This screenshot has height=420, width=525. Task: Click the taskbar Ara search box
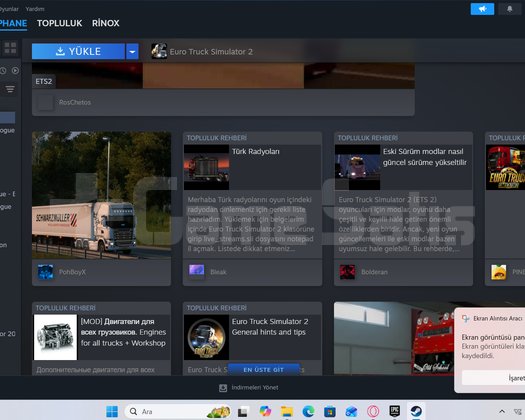pyautogui.click(x=177, y=411)
